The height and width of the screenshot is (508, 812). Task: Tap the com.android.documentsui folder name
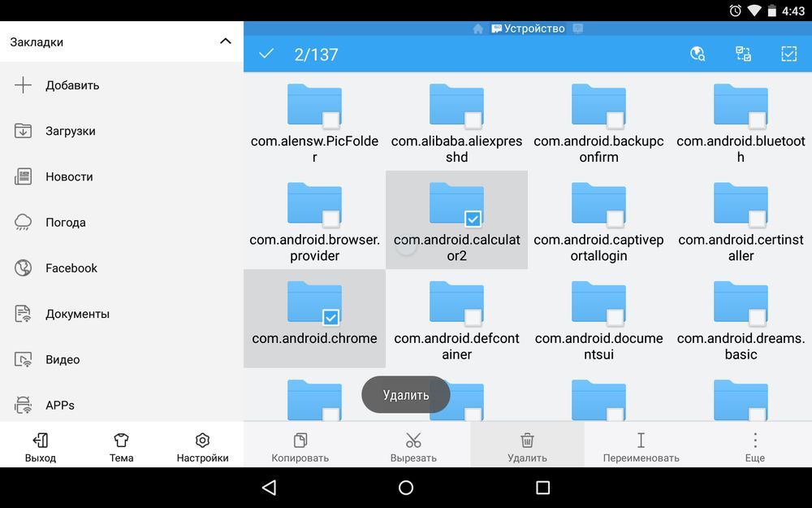(598, 345)
